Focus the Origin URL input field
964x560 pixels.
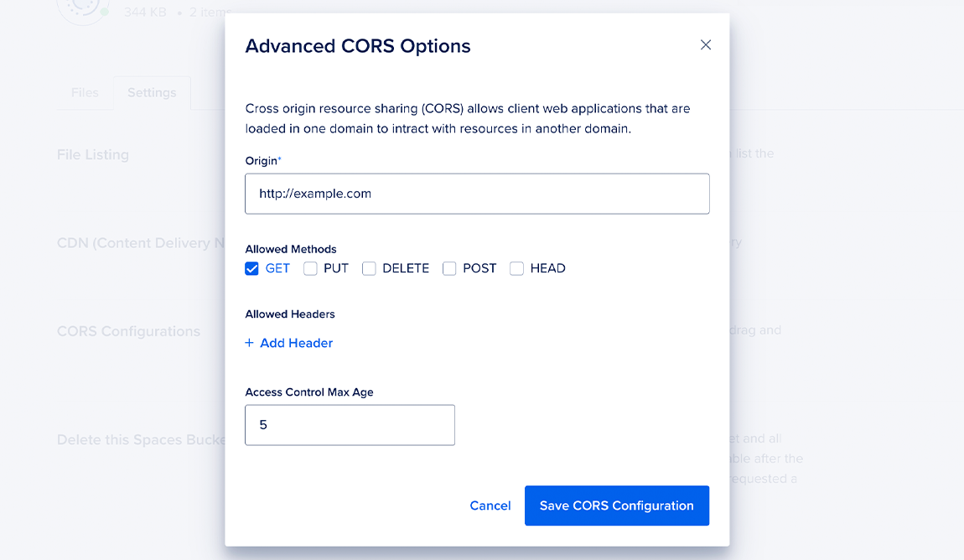(477, 194)
